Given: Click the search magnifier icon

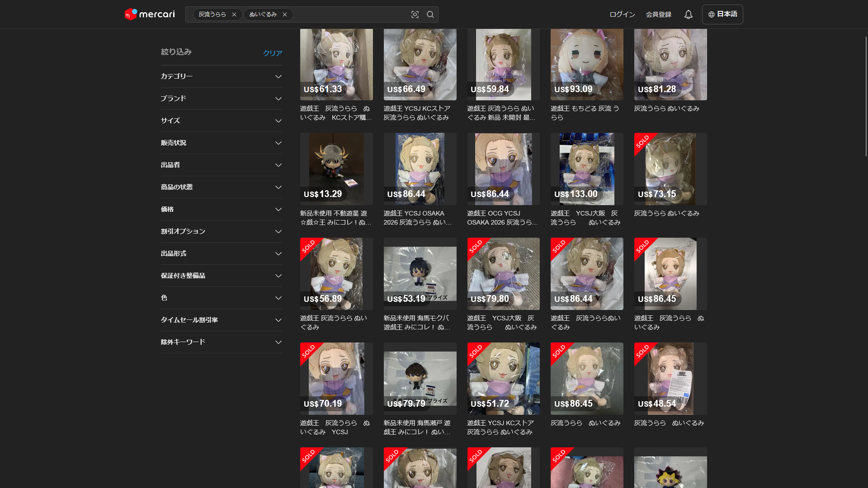Looking at the screenshot, I should pyautogui.click(x=430, y=14).
